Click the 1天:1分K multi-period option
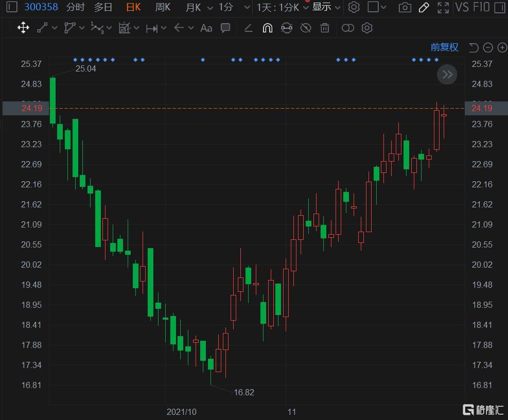508x420 pixels. click(277, 7)
